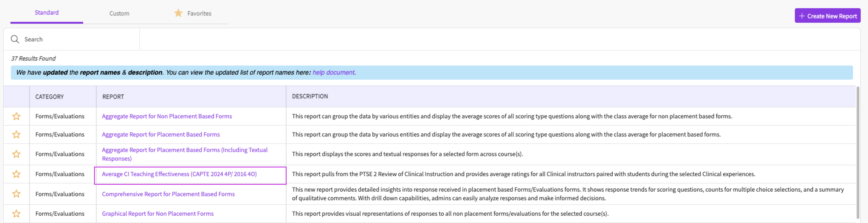The width and height of the screenshot is (868, 223).
Task: Click the vertical scrollbar of the report table
Action: pyautogui.click(x=858, y=152)
